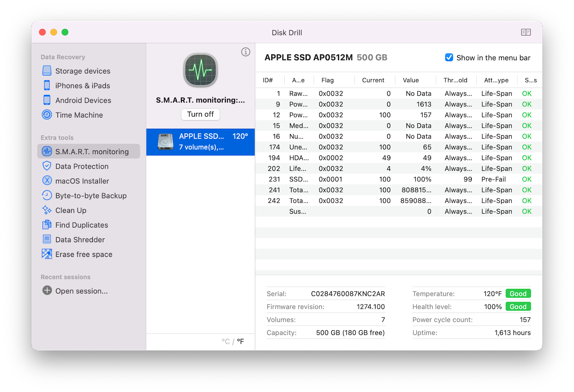This screenshot has width=574, height=392.
Task: Click the A...e attribute name column header
Action: pyautogui.click(x=299, y=80)
